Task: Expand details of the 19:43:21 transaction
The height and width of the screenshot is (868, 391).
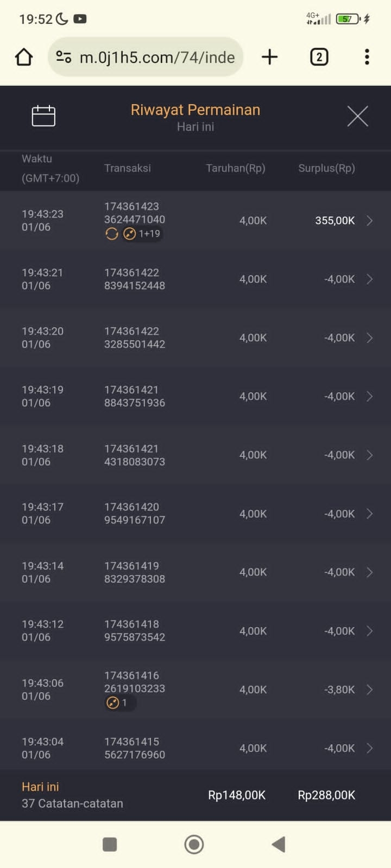Action: tap(369, 279)
